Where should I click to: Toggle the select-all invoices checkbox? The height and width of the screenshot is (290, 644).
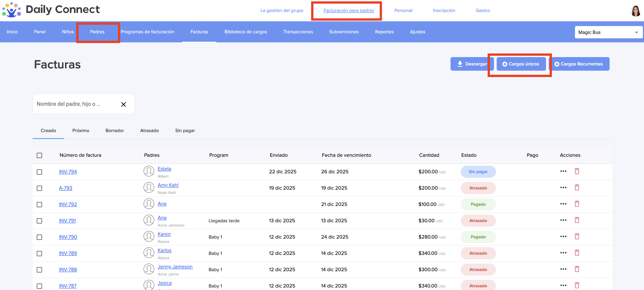[x=39, y=155]
